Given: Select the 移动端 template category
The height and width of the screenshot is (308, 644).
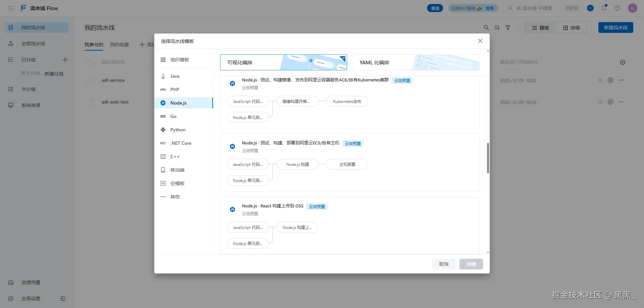Looking at the screenshot, I should 183,170.
